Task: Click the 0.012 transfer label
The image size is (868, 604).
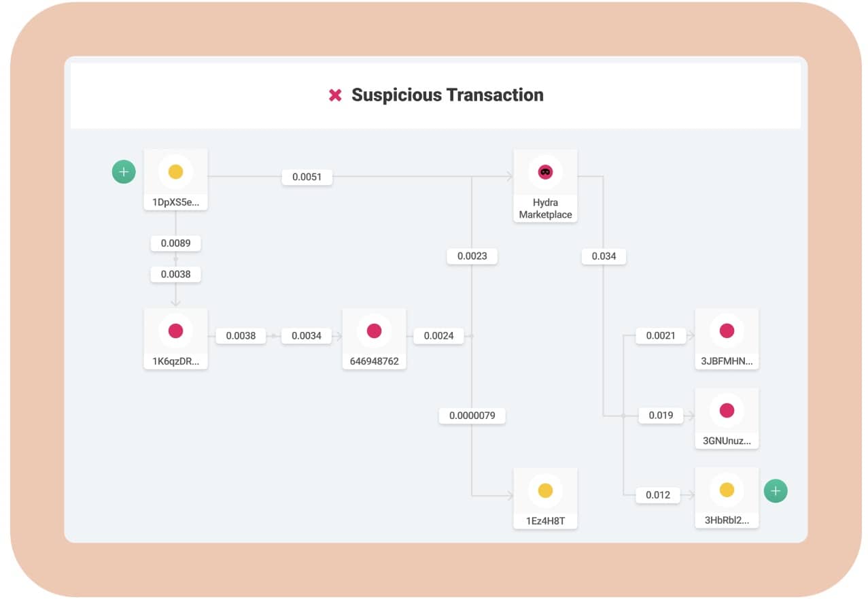Action: point(658,495)
